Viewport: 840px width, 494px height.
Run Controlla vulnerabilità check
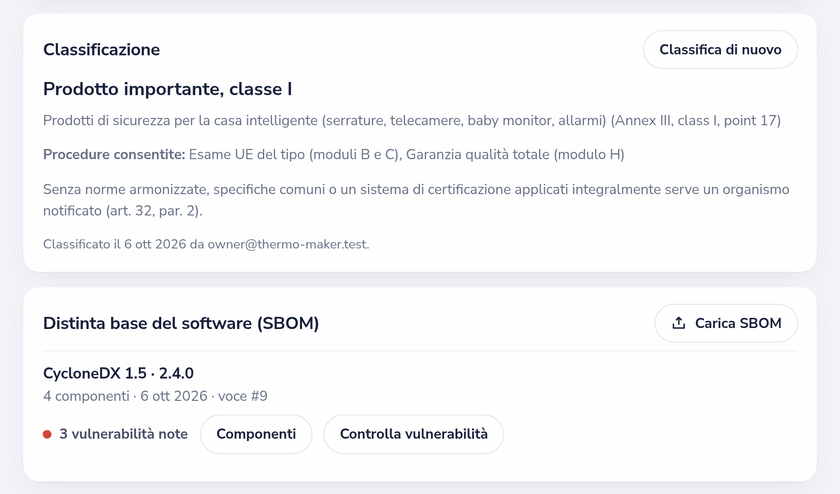click(x=414, y=434)
